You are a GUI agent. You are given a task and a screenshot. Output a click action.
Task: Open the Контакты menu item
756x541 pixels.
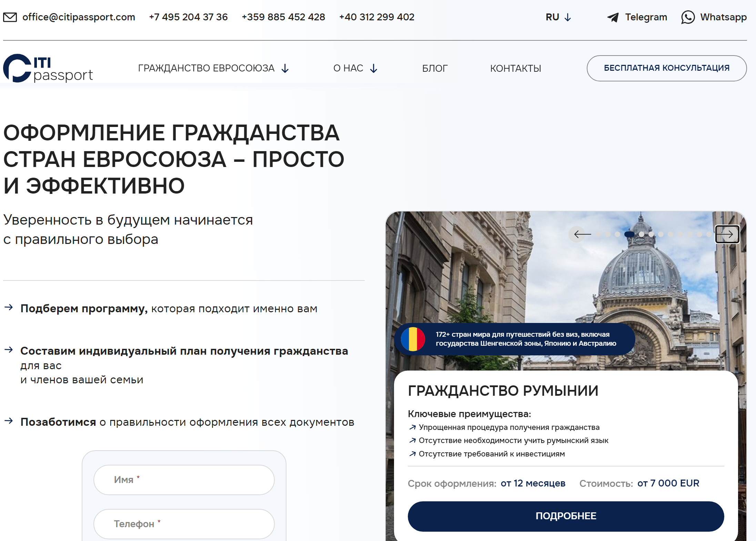[515, 68]
